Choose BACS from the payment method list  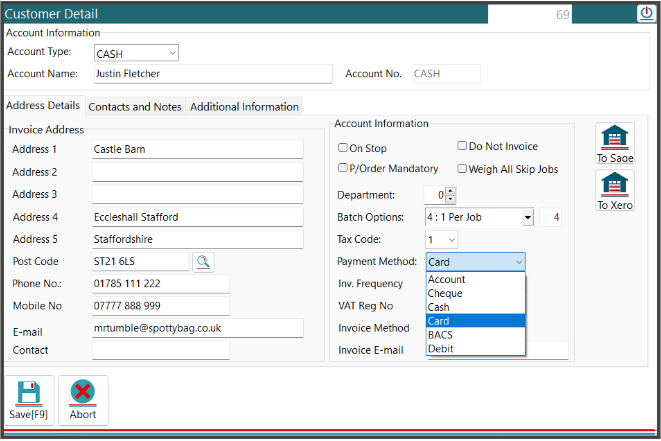pos(440,335)
